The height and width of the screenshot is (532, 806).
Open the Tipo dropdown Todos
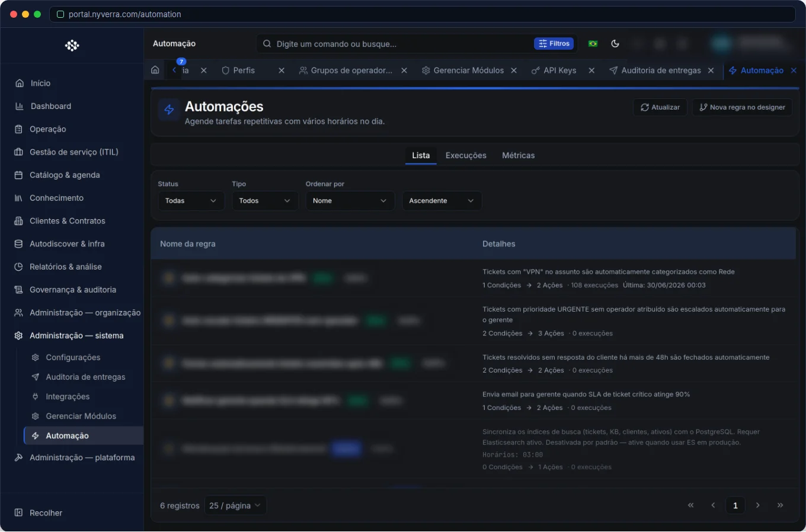tap(265, 201)
